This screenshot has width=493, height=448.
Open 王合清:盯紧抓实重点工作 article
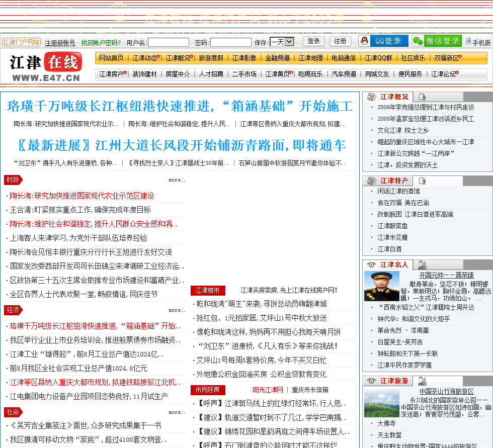coord(80,210)
